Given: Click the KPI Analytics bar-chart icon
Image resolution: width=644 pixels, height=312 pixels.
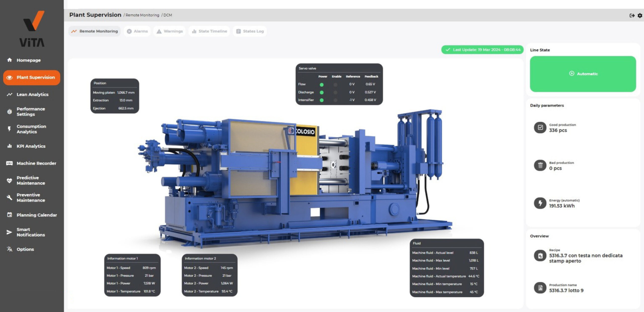Looking at the screenshot, I should 10,146.
